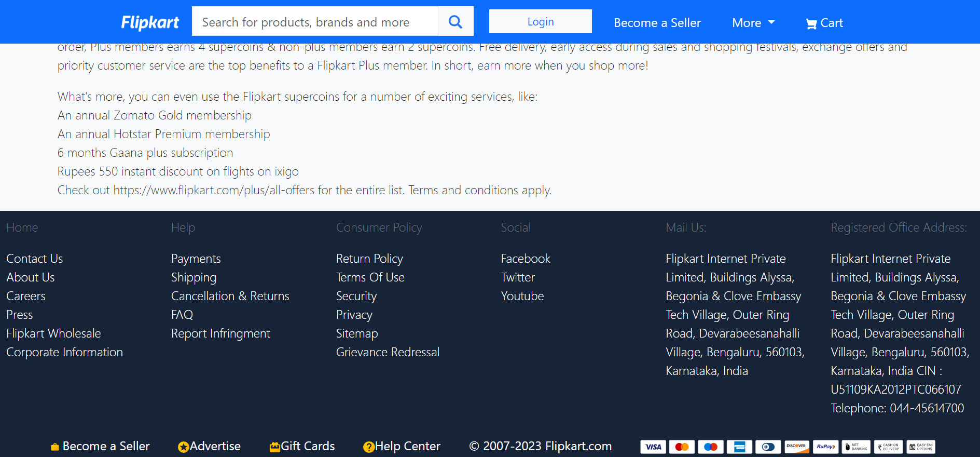Click the Visa payment icon
Image resolution: width=980 pixels, height=457 pixels.
[x=653, y=447]
